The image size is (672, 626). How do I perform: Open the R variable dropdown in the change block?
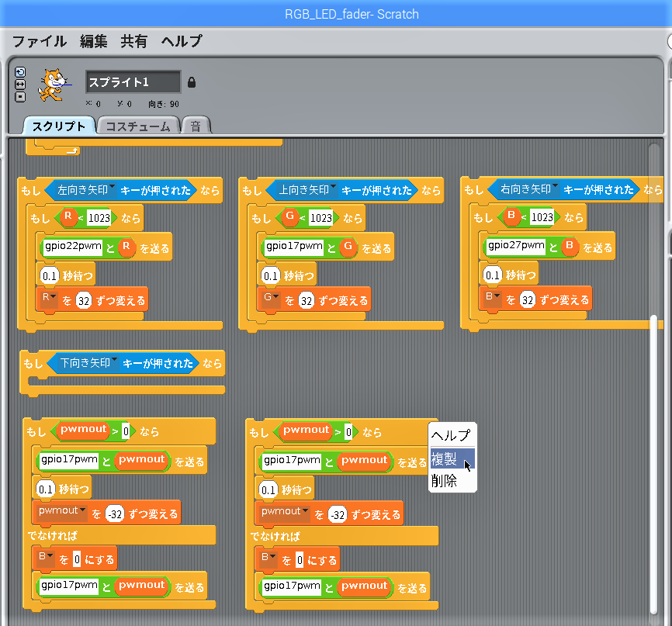pyautogui.click(x=50, y=298)
